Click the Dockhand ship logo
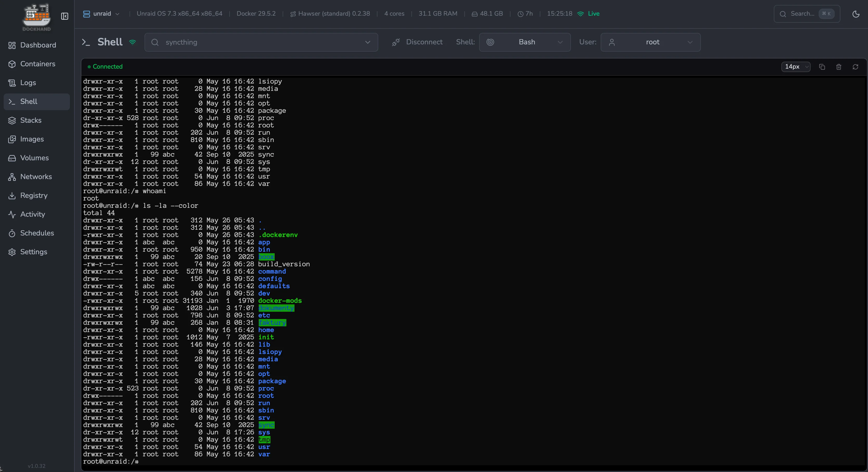 click(37, 17)
